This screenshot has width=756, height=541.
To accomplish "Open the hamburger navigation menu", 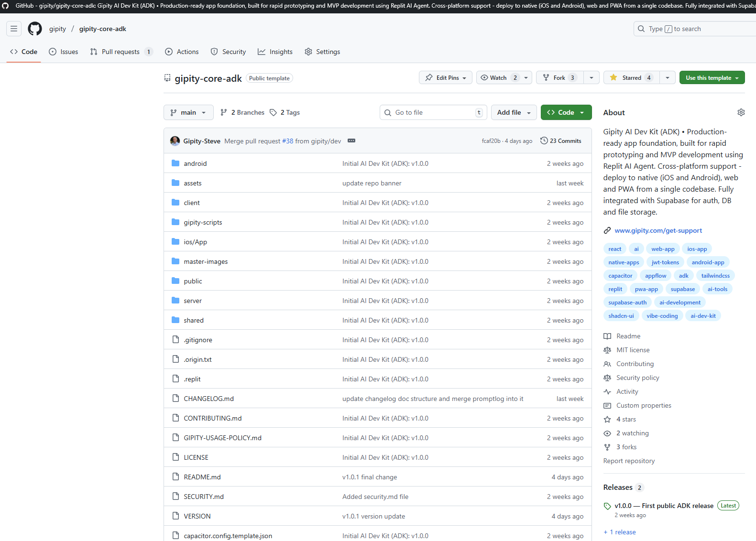I will pos(14,29).
